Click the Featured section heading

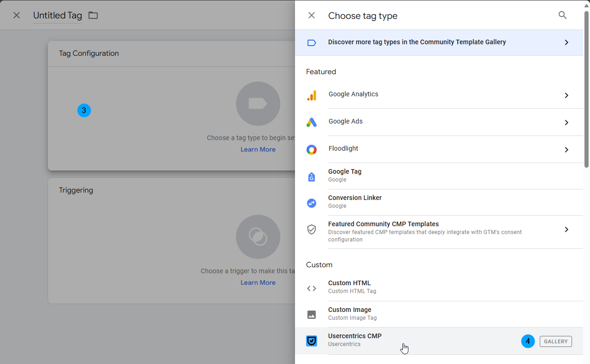pyautogui.click(x=321, y=72)
